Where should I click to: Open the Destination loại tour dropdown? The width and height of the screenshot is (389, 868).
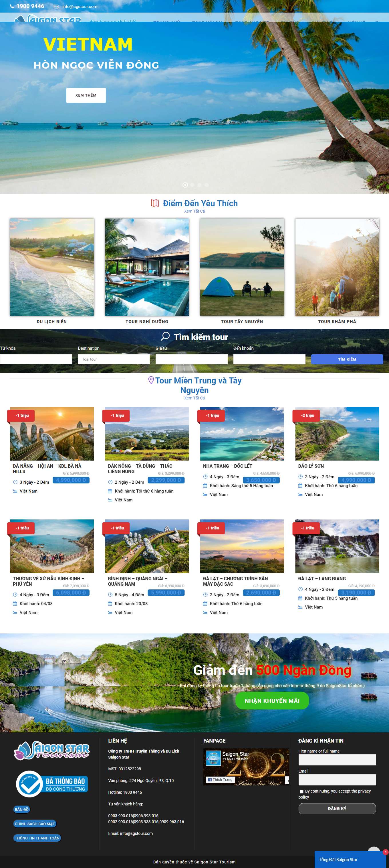114,359
